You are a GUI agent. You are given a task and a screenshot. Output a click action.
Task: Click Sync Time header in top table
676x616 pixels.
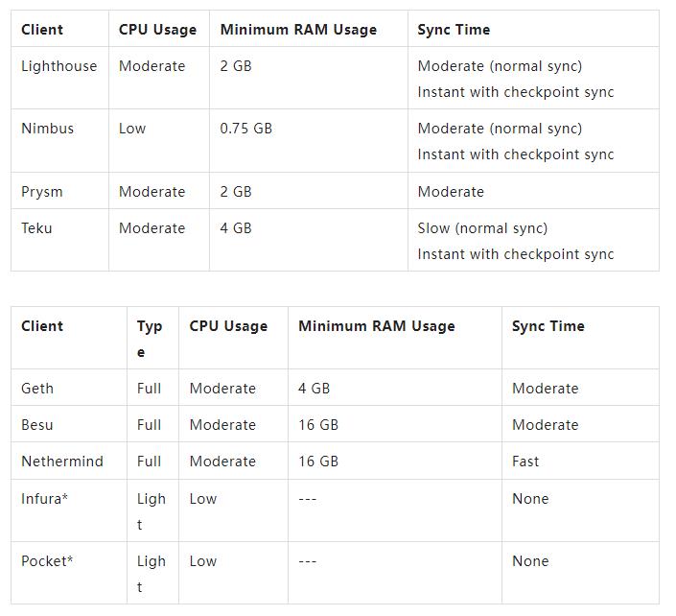pyautogui.click(x=454, y=30)
